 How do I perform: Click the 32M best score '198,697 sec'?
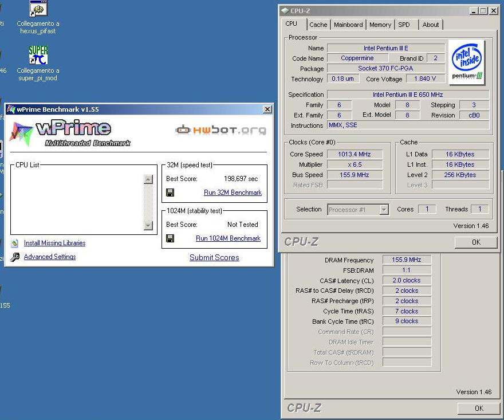pyautogui.click(x=241, y=179)
